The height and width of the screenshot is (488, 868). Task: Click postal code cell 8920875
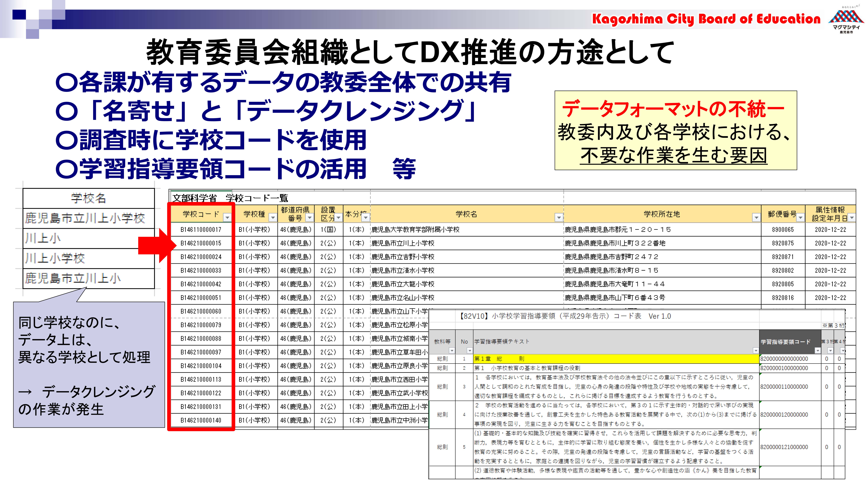coord(783,243)
